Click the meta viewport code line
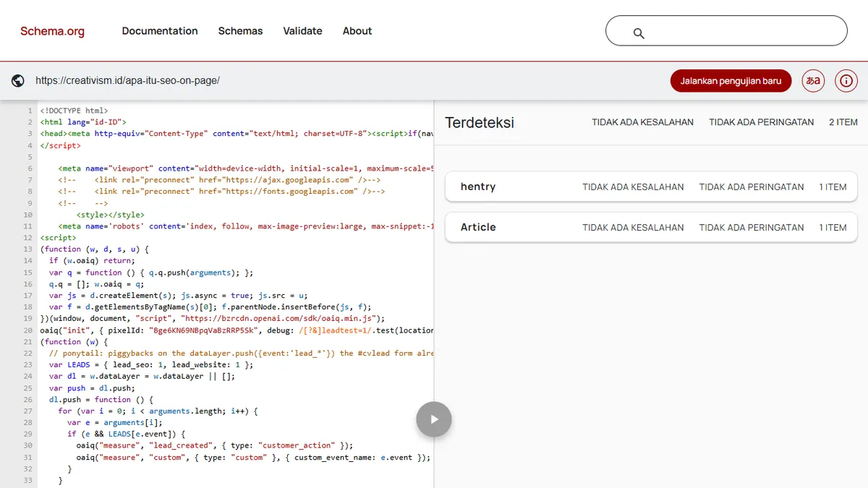 [x=246, y=168]
